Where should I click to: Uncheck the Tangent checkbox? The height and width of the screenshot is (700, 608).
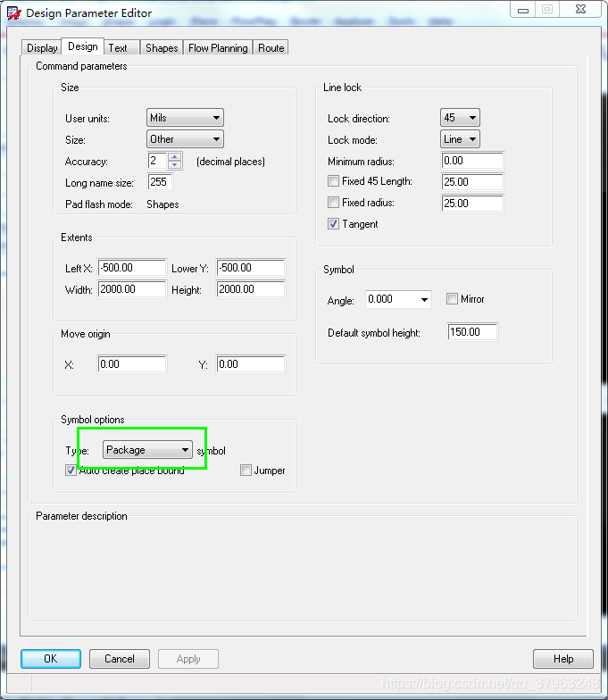coord(333,223)
